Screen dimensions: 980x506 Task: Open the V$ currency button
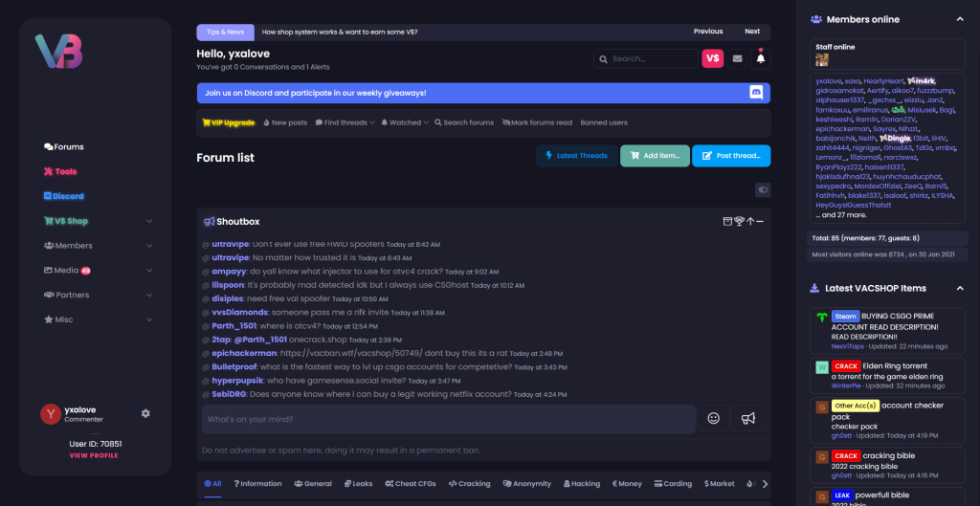point(712,58)
